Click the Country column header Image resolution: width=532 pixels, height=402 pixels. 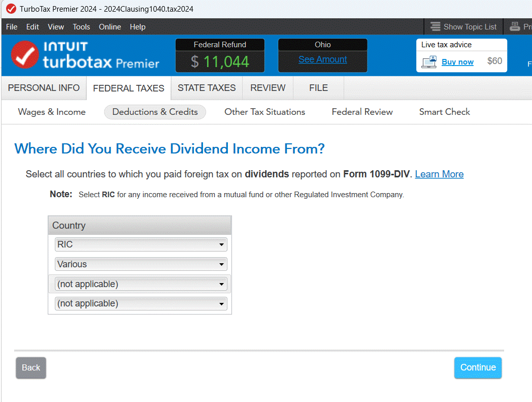click(x=140, y=225)
